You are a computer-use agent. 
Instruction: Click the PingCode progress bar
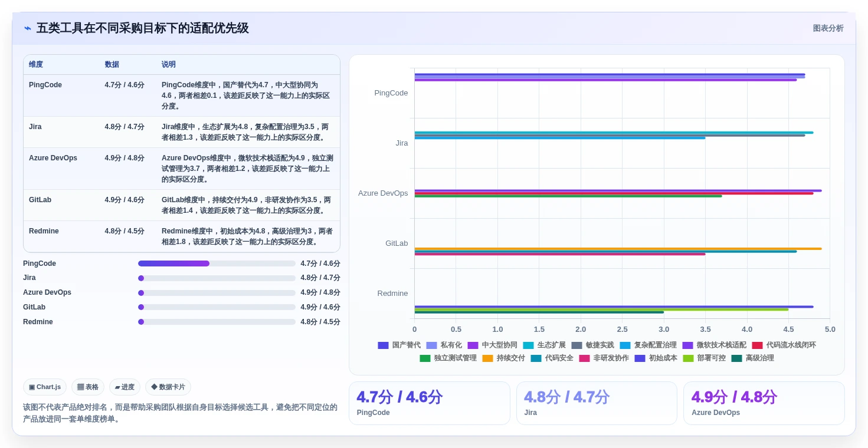click(x=217, y=263)
